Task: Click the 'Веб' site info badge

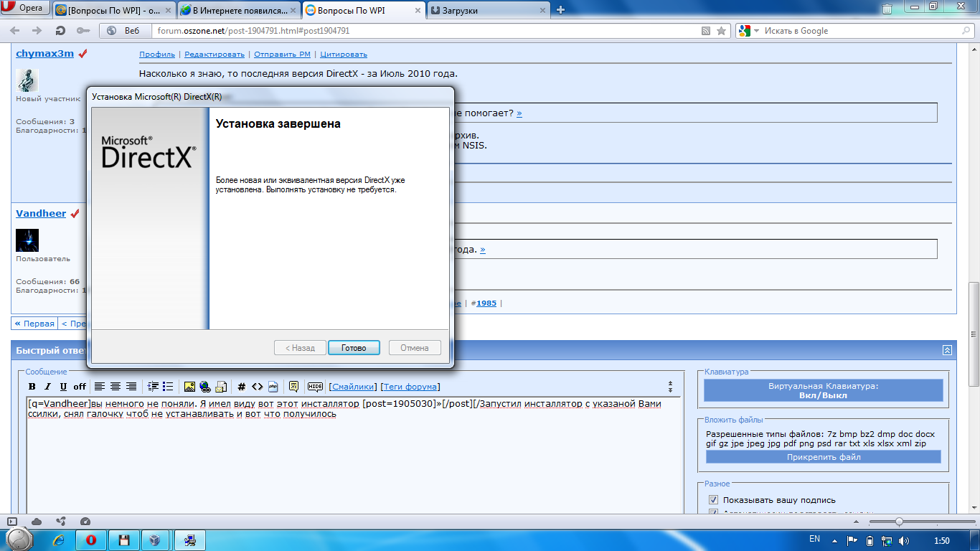Action: 125,31
